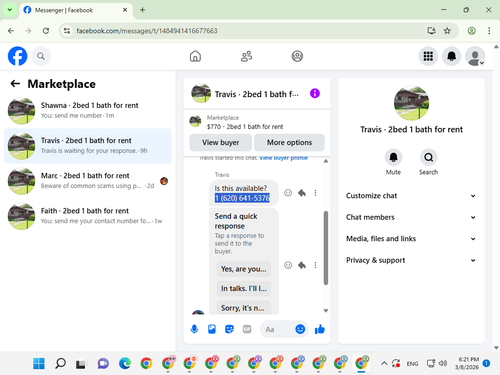Send the 'Sorry, it's n...' quick response

(244, 308)
